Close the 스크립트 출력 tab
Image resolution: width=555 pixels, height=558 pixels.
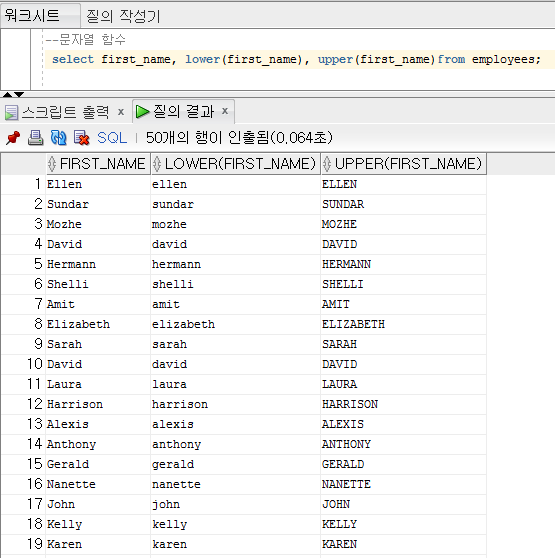click(x=121, y=112)
